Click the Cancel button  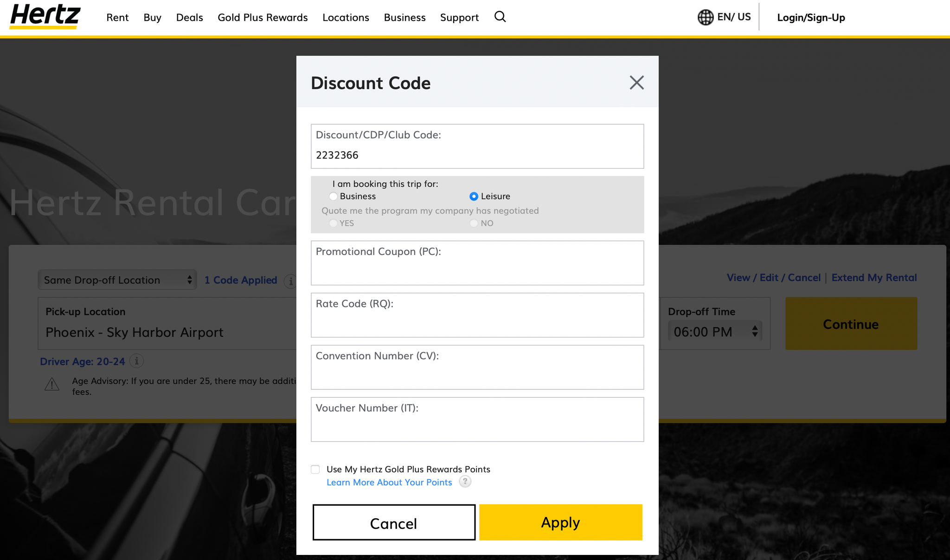pyautogui.click(x=394, y=522)
